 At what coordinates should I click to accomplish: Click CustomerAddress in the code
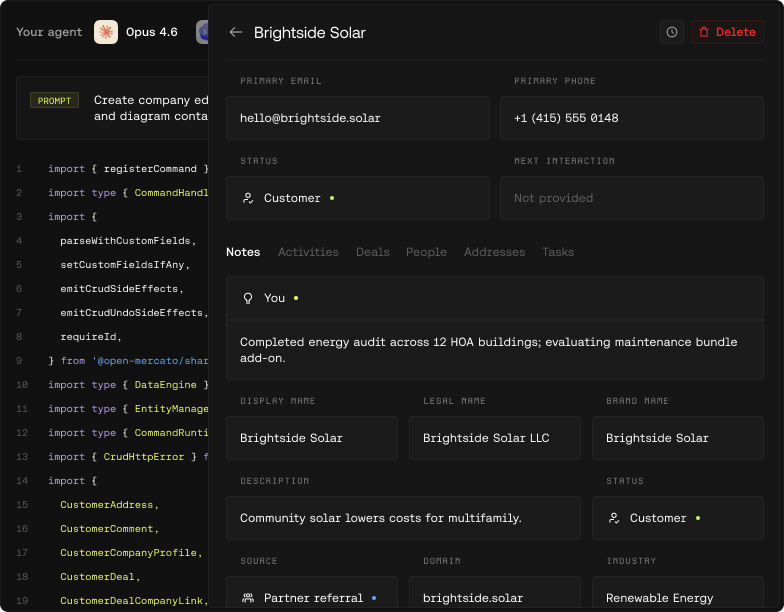pos(110,505)
